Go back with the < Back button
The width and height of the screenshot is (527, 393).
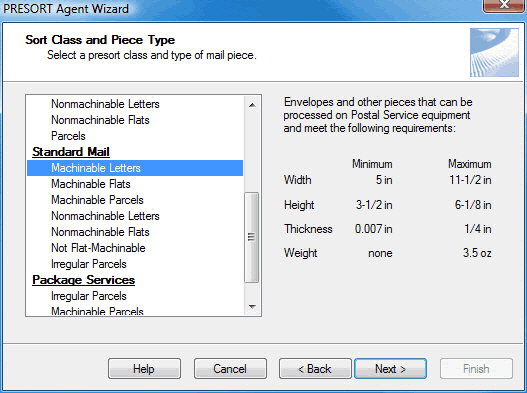(315, 369)
